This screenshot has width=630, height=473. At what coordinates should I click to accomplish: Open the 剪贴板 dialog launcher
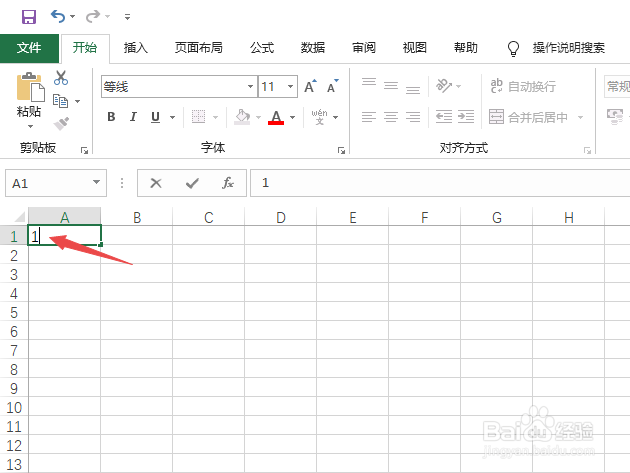click(84, 151)
